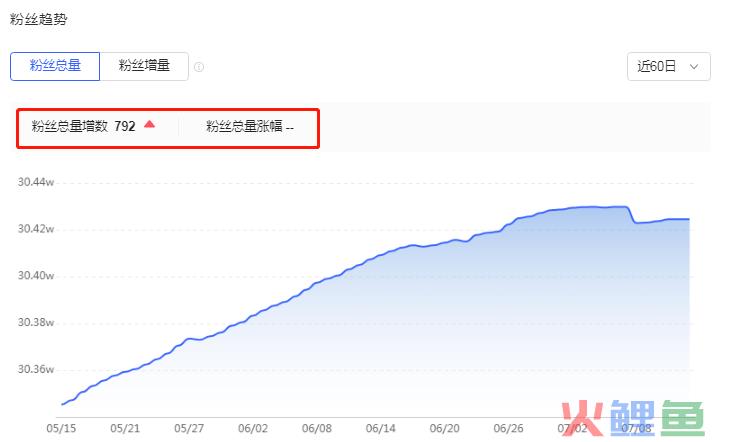Screen dimensions: 729x442
Task: Click the chart line's drop after its peak
Action: click(x=632, y=215)
